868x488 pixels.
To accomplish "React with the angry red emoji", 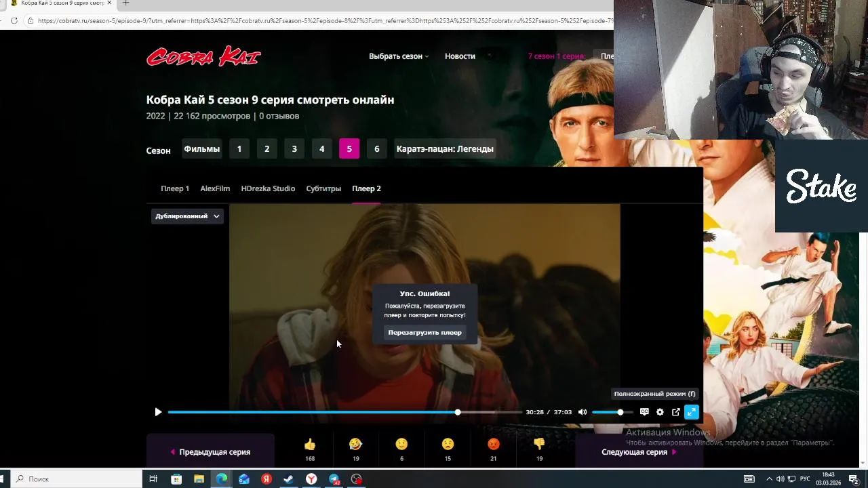I will [493, 445].
